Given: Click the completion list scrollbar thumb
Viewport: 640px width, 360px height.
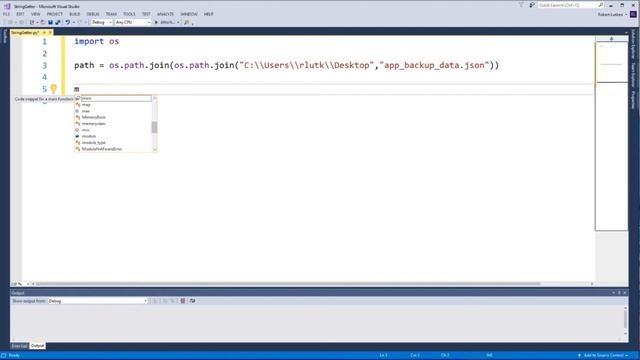Looking at the screenshot, I should [154, 127].
